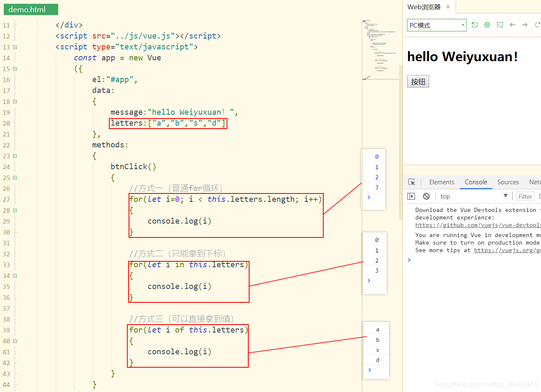This screenshot has width=541, height=392.
Task: Close the Web浏览器 tab
Action: (x=448, y=7)
